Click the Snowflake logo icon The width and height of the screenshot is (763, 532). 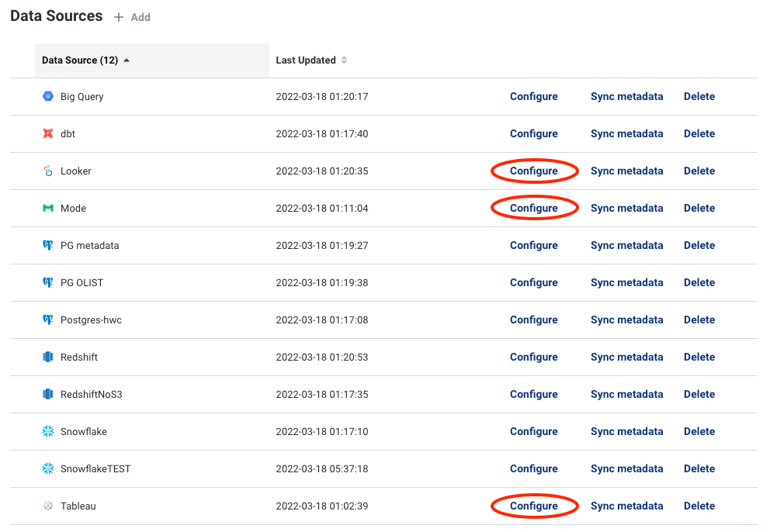48,432
